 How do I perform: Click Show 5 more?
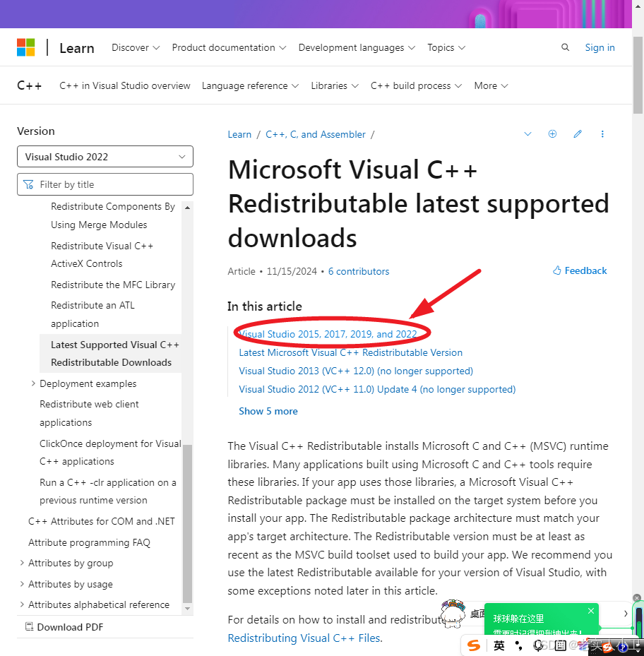click(x=268, y=411)
